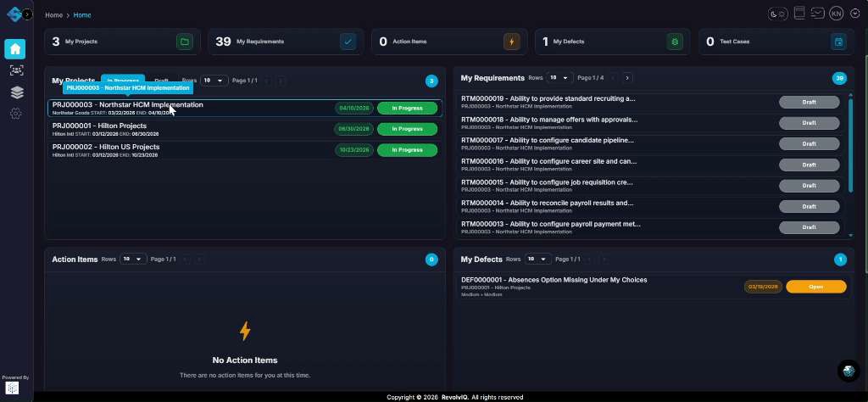Screen dimensions: 868x402
Task: Open the My Projects summary card
Action: [122, 42]
